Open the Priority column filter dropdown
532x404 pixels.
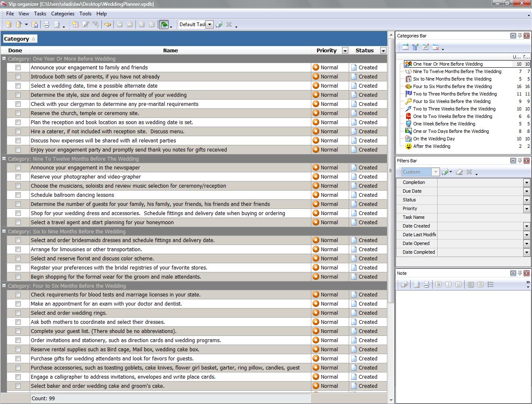click(345, 51)
